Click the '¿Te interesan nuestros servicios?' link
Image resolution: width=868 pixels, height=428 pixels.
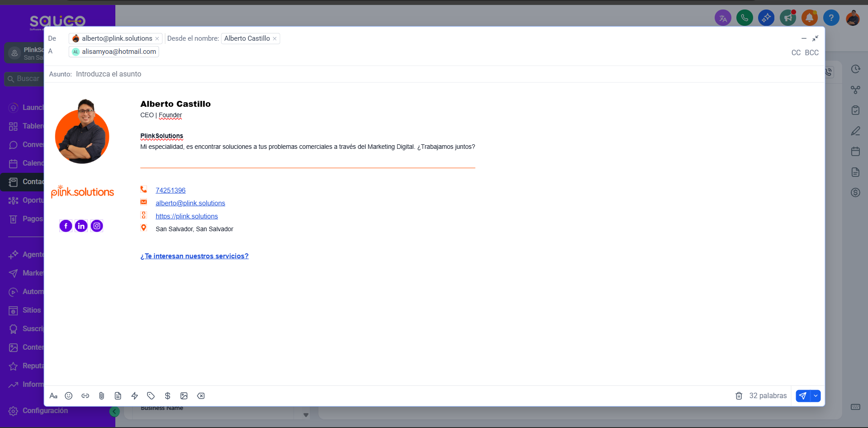(194, 256)
